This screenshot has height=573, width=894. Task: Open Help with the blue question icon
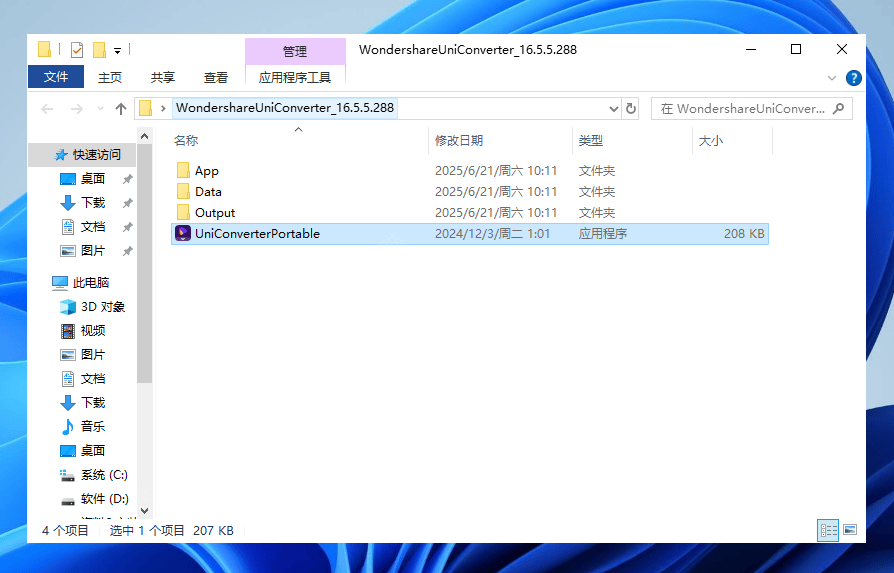tap(854, 78)
